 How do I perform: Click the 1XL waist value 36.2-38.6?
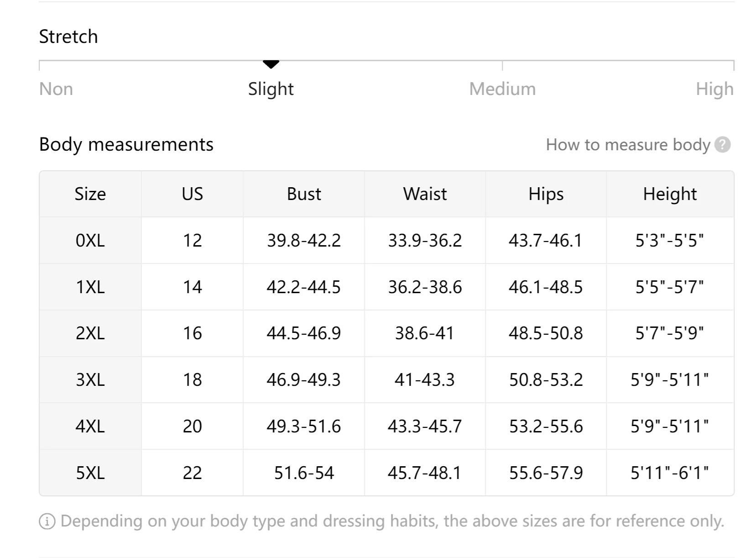click(x=425, y=287)
